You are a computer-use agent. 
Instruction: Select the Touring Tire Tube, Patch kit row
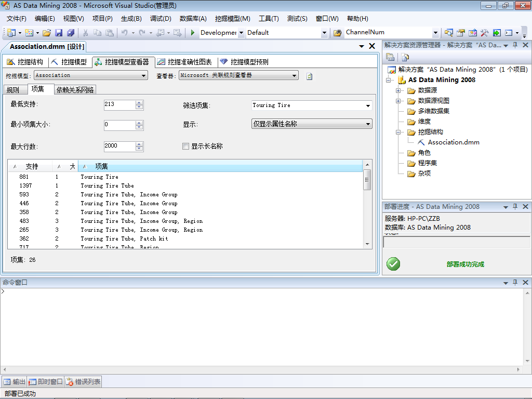[185, 238]
